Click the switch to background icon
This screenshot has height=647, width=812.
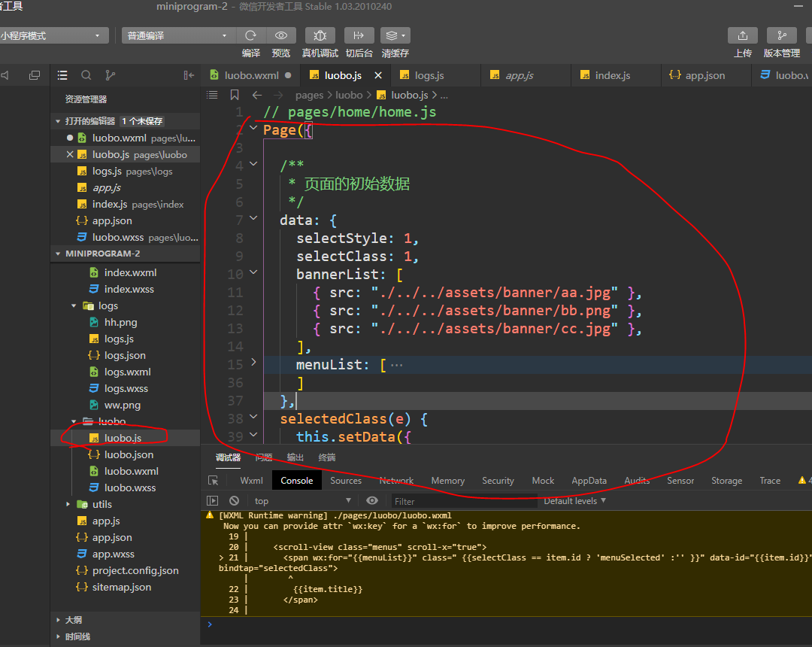[x=359, y=35]
